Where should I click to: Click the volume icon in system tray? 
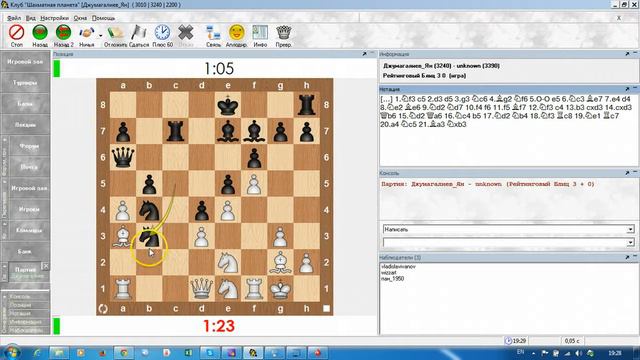click(578, 353)
